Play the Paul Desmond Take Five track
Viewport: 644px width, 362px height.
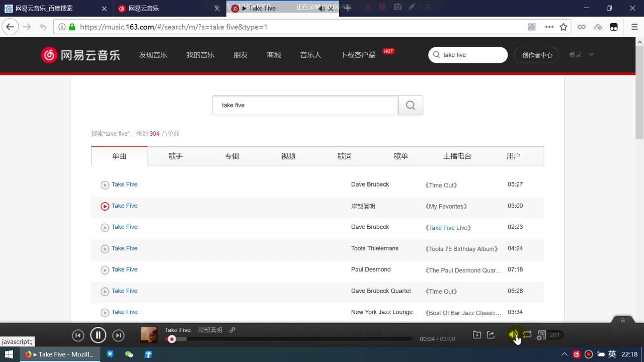(105, 270)
